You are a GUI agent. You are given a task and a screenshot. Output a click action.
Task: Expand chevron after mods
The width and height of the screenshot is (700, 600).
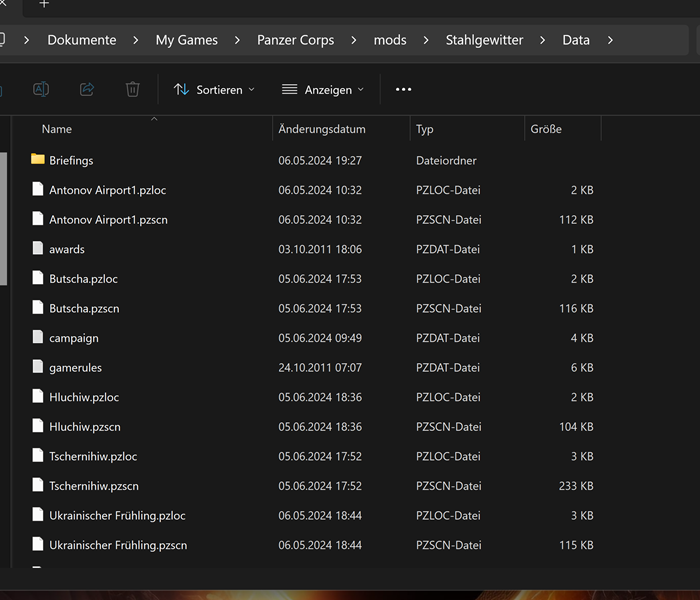click(x=426, y=40)
